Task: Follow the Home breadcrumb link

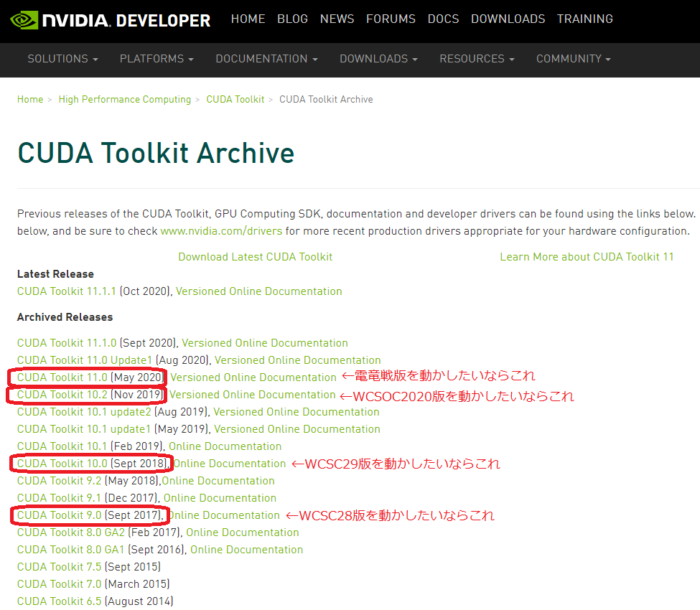Action: tap(30, 100)
